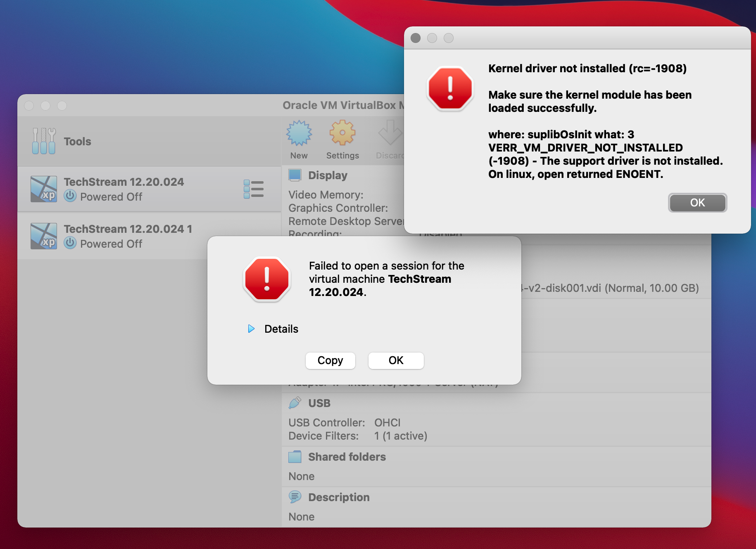
Task: Click the XP OS icon of TechStream 12.20.024 1
Action: click(x=44, y=236)
